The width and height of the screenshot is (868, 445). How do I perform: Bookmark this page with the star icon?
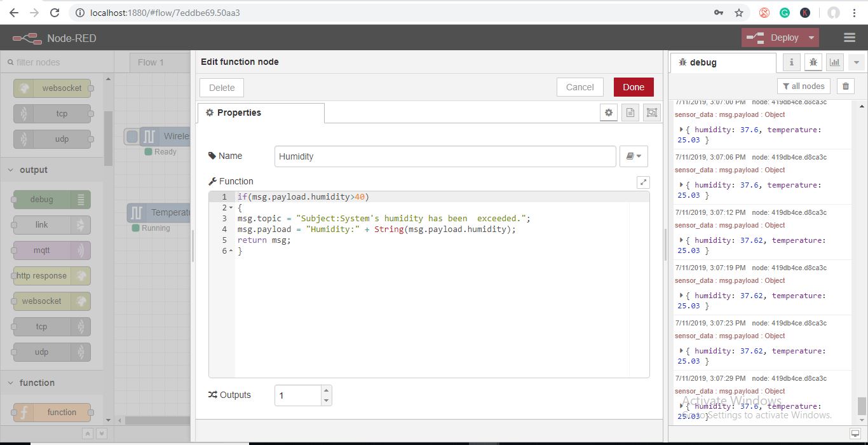coord(738,13)
